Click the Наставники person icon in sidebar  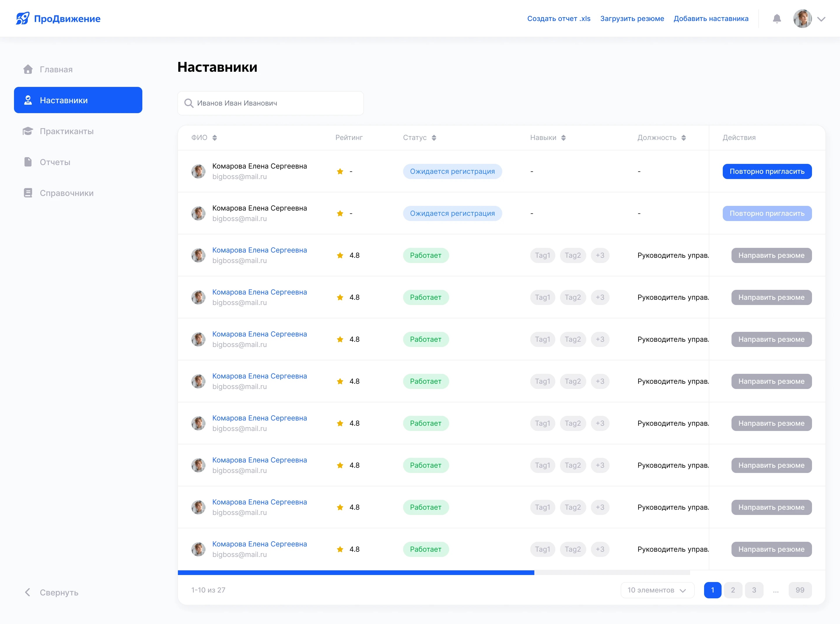point(28,100)
